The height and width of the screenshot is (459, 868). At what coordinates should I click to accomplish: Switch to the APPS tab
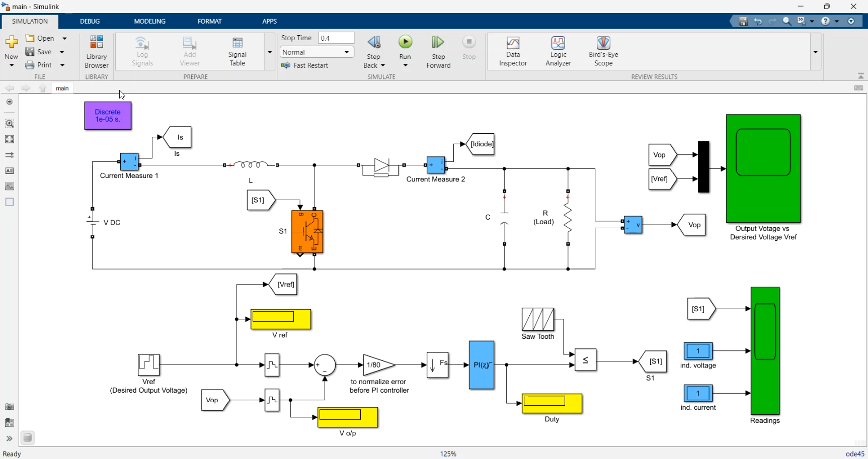click(x=270, y=21)
